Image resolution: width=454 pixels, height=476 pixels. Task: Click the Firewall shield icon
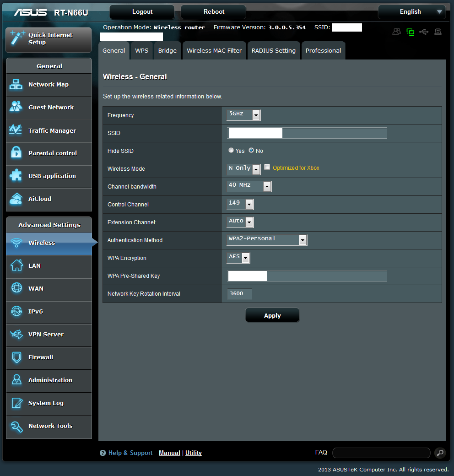[16, 357]
